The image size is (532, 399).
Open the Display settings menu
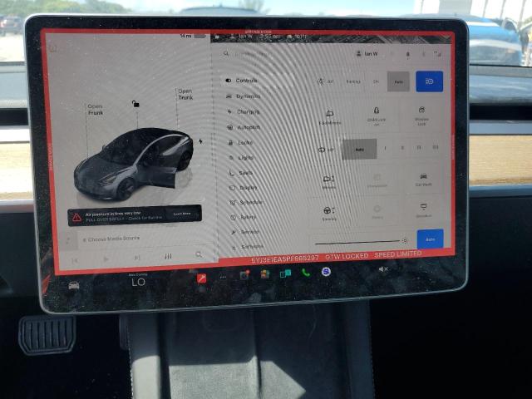[244, 188]
